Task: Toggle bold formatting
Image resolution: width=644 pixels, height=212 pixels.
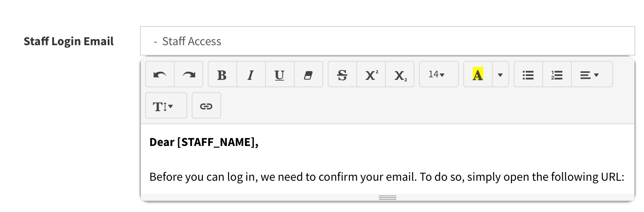Action: pyautogui.click(x=222, y=75)
